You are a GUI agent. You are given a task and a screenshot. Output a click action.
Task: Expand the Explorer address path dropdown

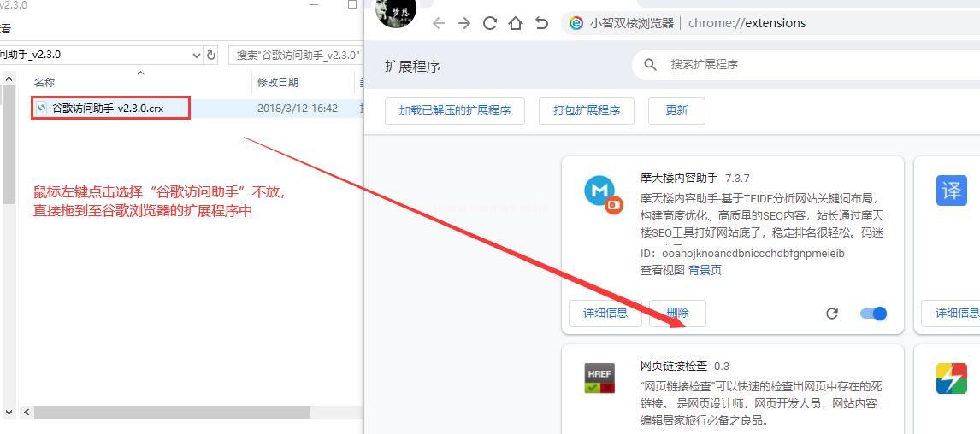tap(197, 55)
